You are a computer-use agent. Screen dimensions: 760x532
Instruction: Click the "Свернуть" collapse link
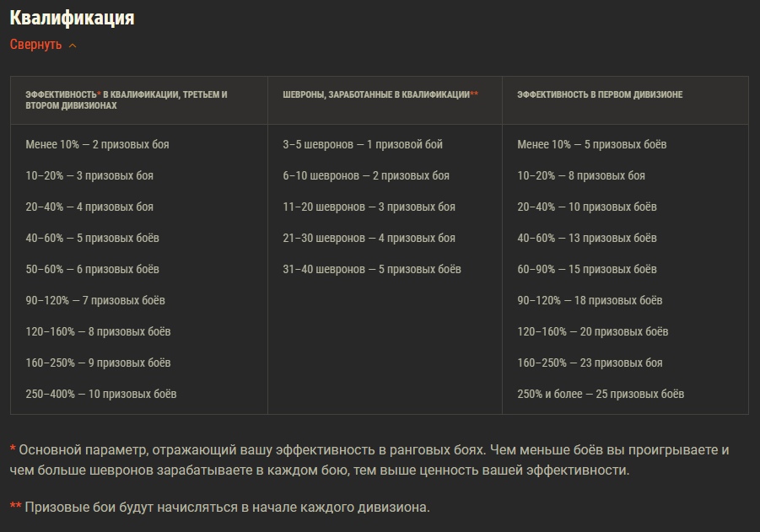click(36, 45)
